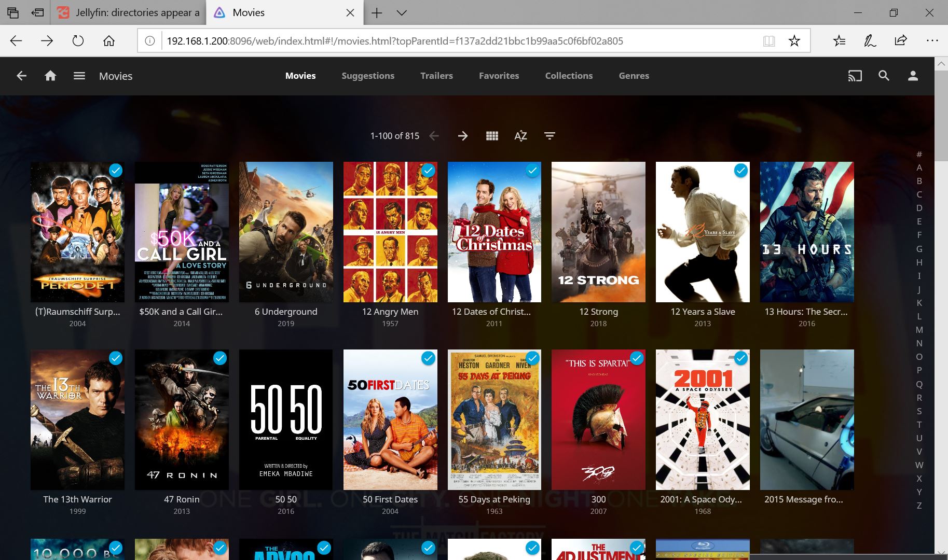Jump to letter A in alphabet picker
This screenshot has width=948, height=560.
pyautogui.click(x=919, y=167)
